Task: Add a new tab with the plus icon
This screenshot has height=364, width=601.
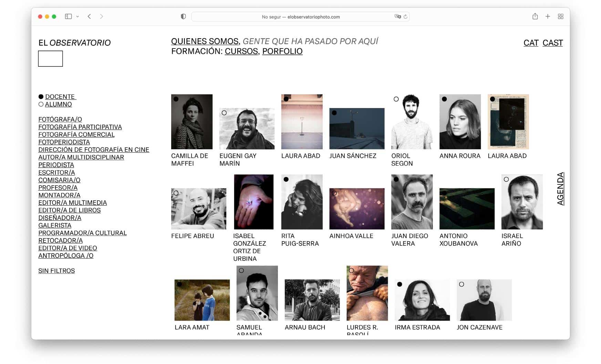Action: [x=548, y=16]
